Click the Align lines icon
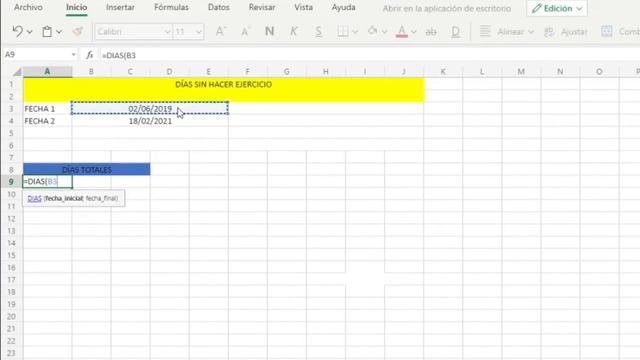 click(485, 31)
